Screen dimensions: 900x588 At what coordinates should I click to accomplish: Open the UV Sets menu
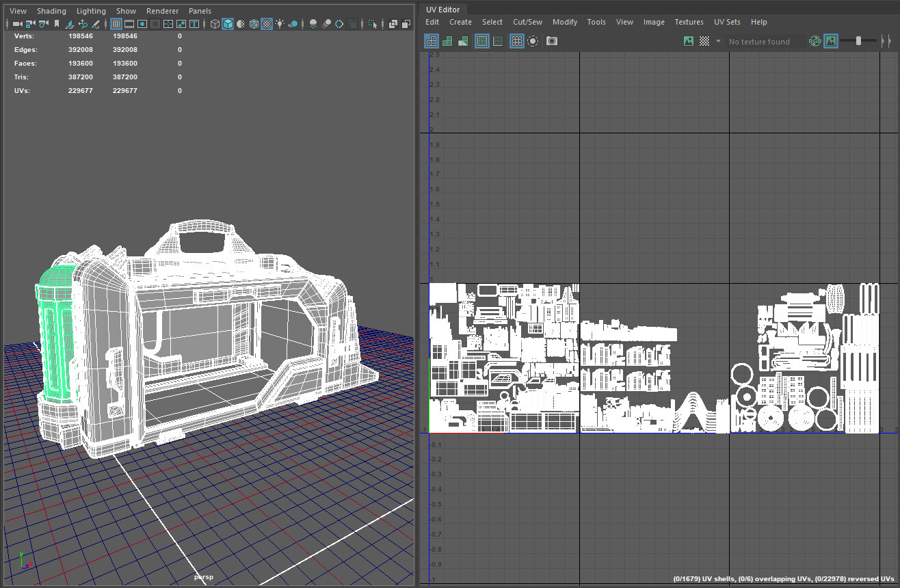727,22
